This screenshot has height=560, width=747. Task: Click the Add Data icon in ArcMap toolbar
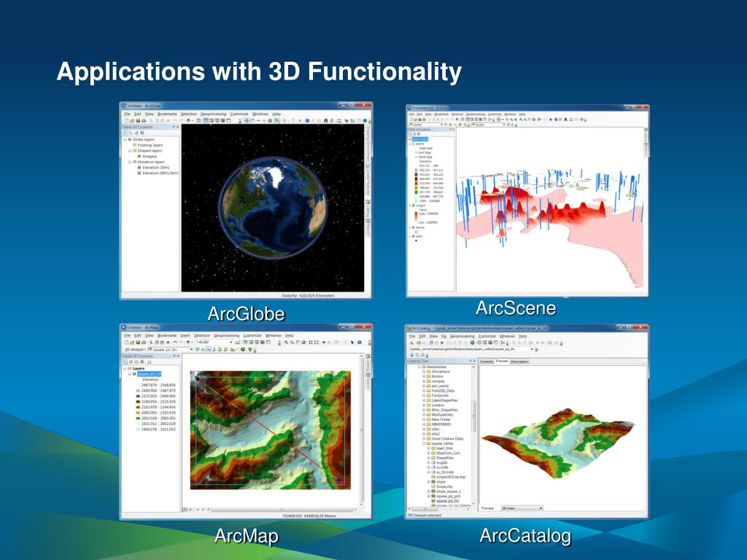190,341
